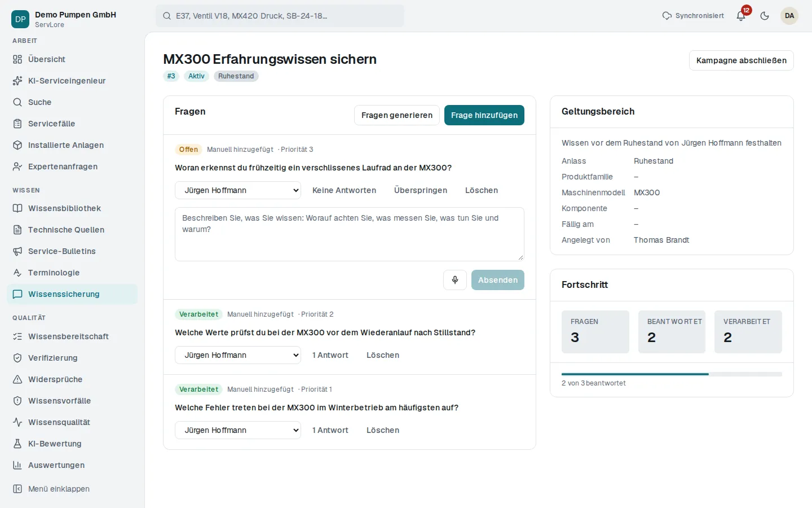Click the Ruhestand tag badge
Screen dimensions: 812x508
coord(236,76)
